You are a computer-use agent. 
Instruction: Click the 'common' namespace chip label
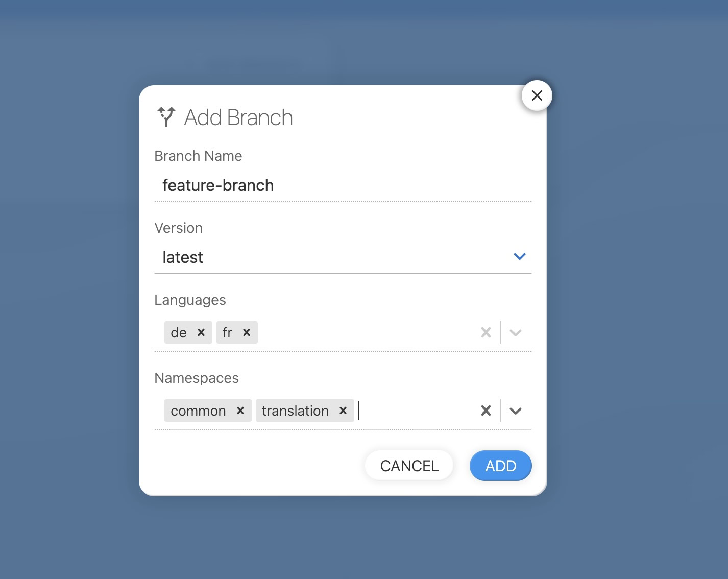click(198, 411)
